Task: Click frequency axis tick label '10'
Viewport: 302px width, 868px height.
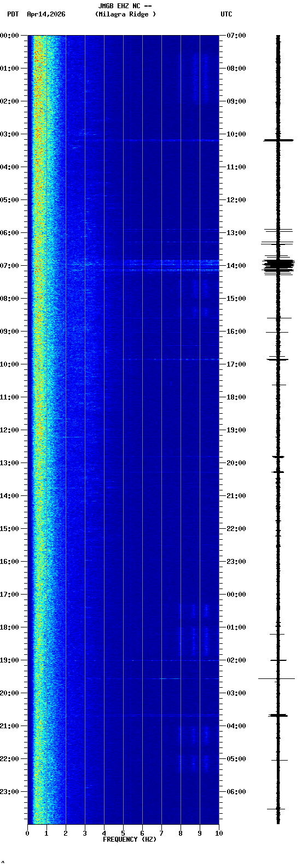Action: point(219,833)
